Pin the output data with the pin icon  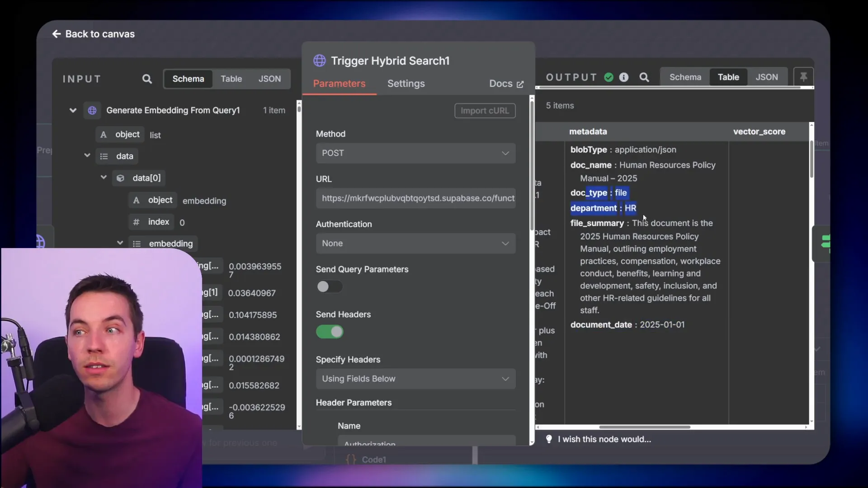tap(803, 77)
